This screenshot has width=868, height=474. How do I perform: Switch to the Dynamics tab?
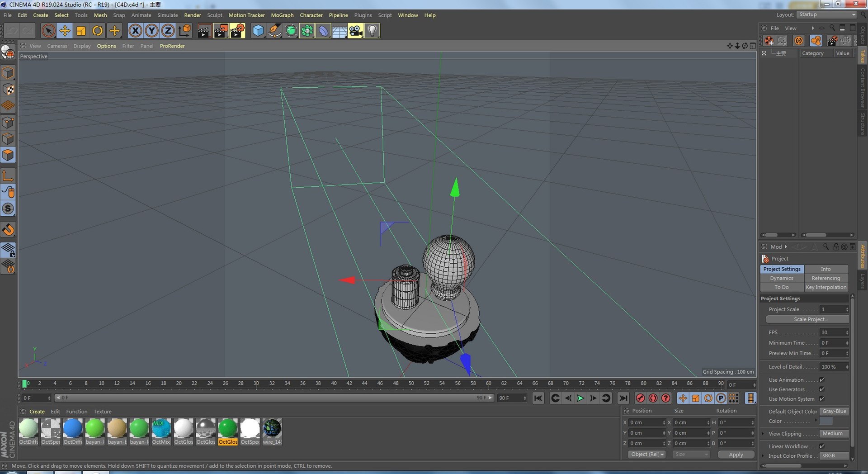coord(782,278)
